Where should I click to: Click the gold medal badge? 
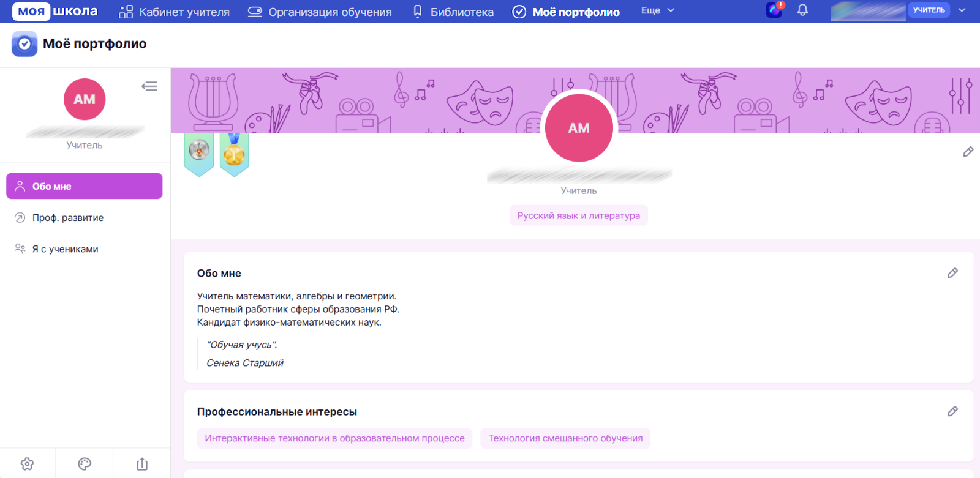tap(234, 153)
